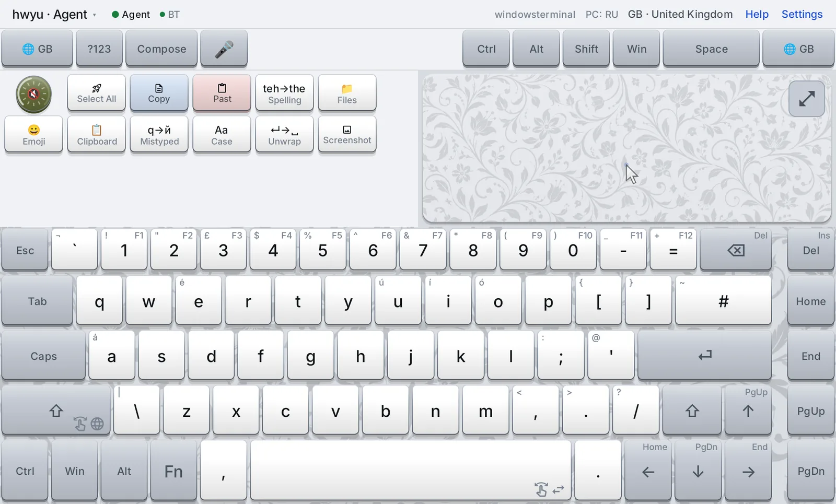Click the Aa Case button
The width and height of the screenshot is (836, 504).
[222, 134]
